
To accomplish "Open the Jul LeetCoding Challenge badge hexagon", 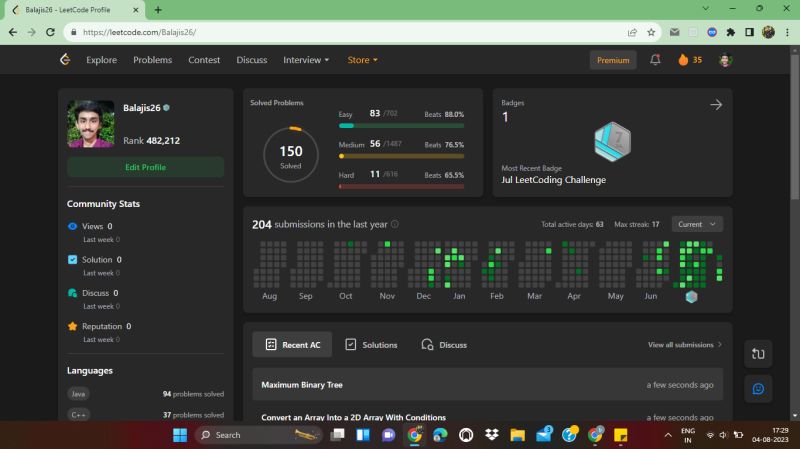I will point(612,141).
